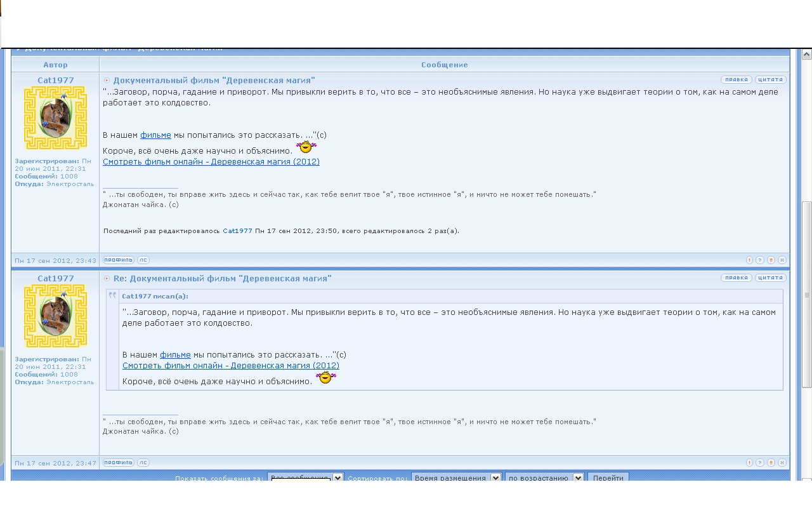
Task: Send private message "лс" under the 23:43 post
Action: point(143,260)
